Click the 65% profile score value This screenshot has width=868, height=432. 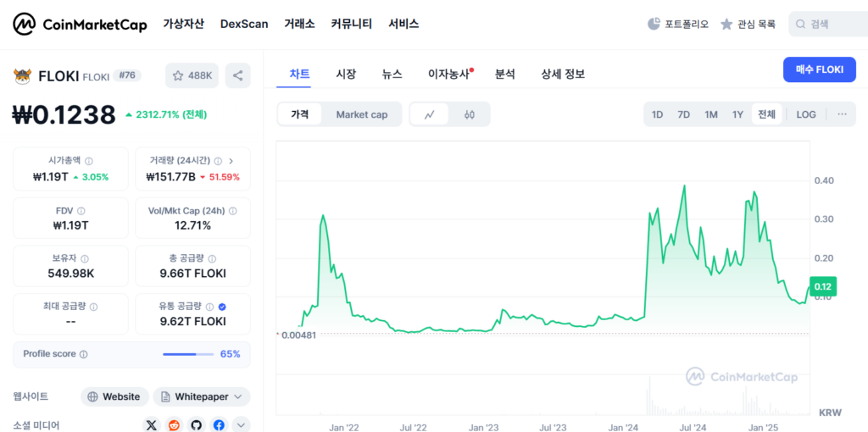tap(231, 354)
